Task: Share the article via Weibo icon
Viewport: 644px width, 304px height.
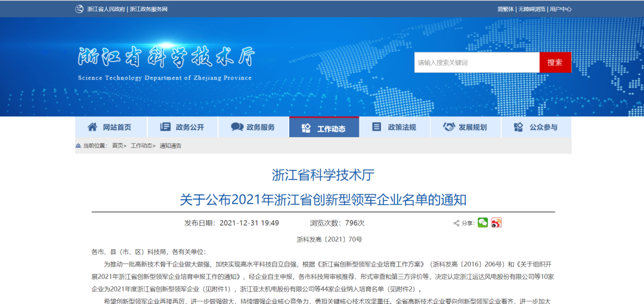Action: [497, 222]
